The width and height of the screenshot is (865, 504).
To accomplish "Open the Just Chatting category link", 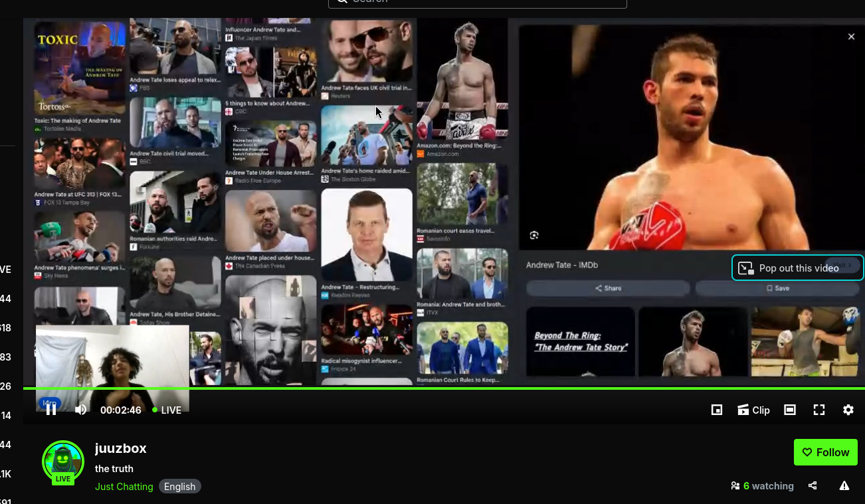I will point(124,486).
